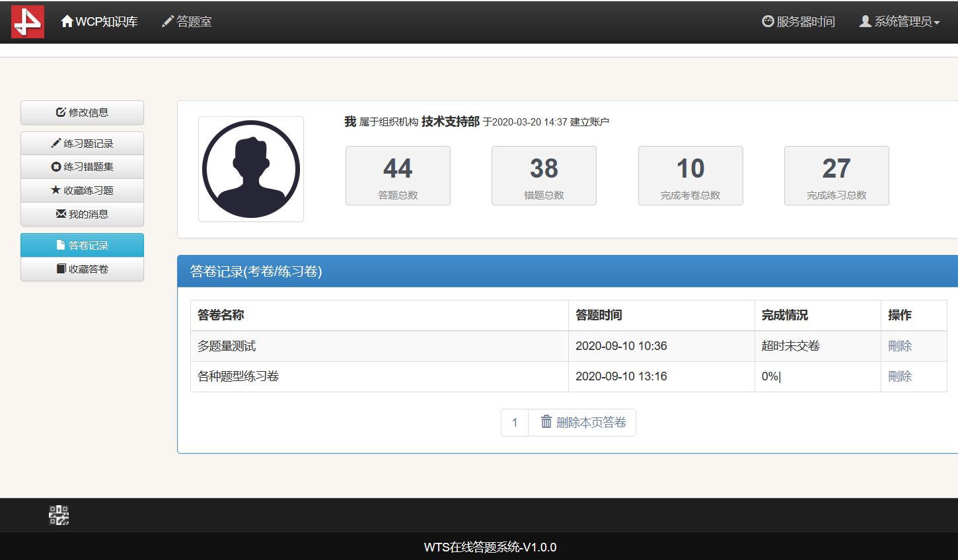
Task: Click the 修改信息 edit button
Action: pos(82,113)
